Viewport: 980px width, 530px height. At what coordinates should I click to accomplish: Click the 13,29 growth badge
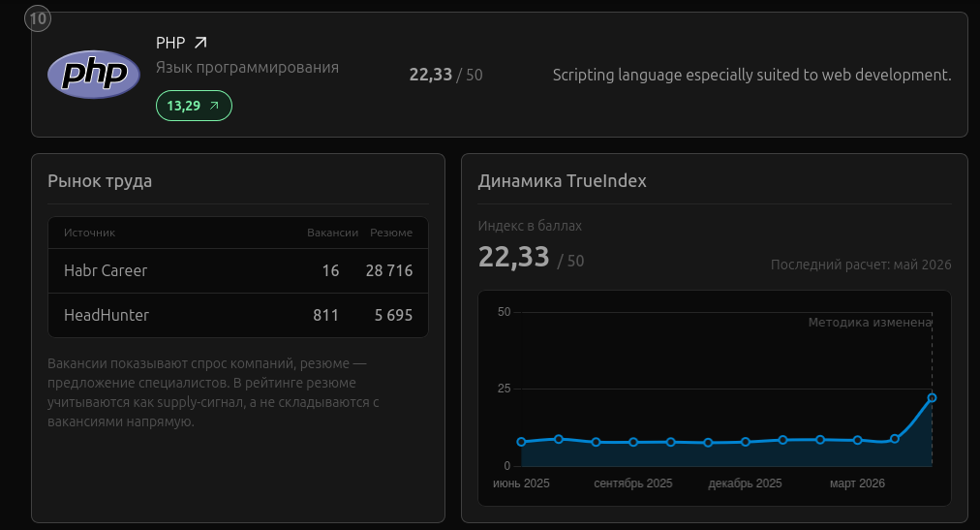coord(194,106)
